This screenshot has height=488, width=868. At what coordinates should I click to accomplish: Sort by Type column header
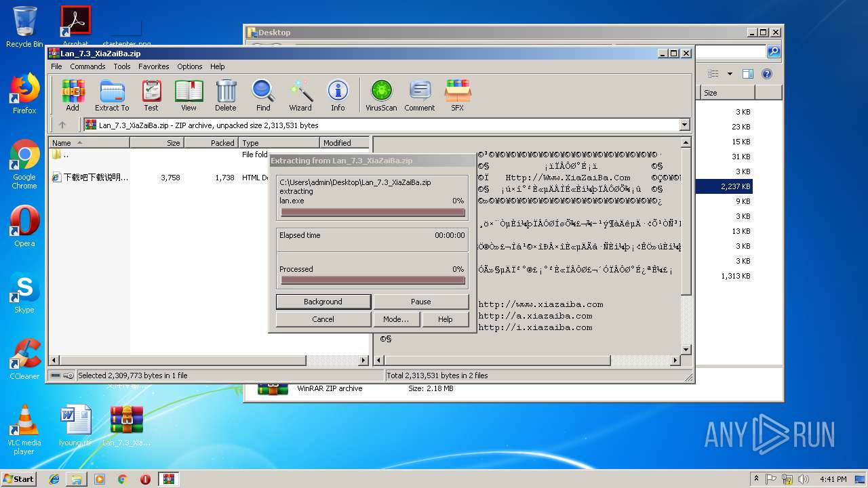coord(279,142)
